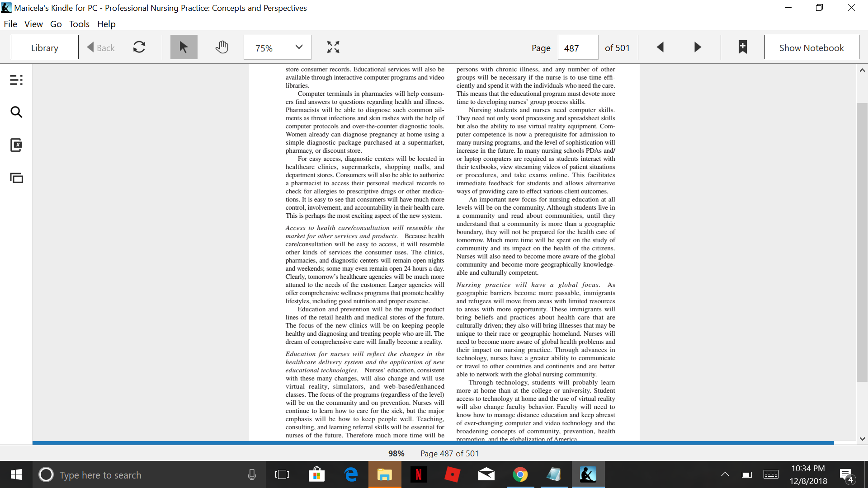
Task: Sync to furthest page read
Action: 139,47
